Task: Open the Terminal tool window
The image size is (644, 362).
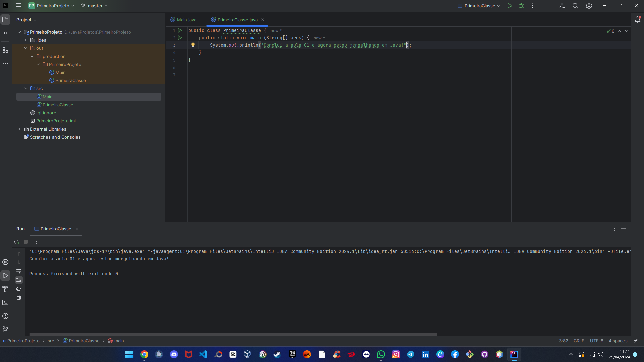Action: click(5, 302)
